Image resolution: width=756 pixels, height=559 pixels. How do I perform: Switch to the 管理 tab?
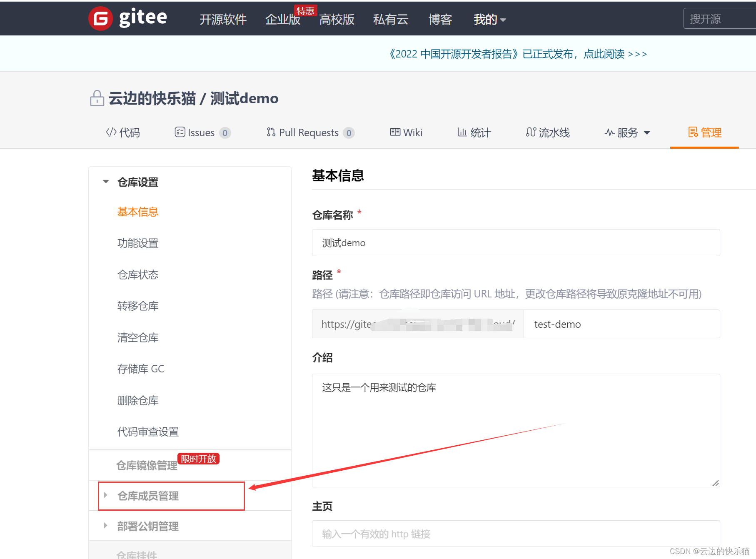(705, 132)
